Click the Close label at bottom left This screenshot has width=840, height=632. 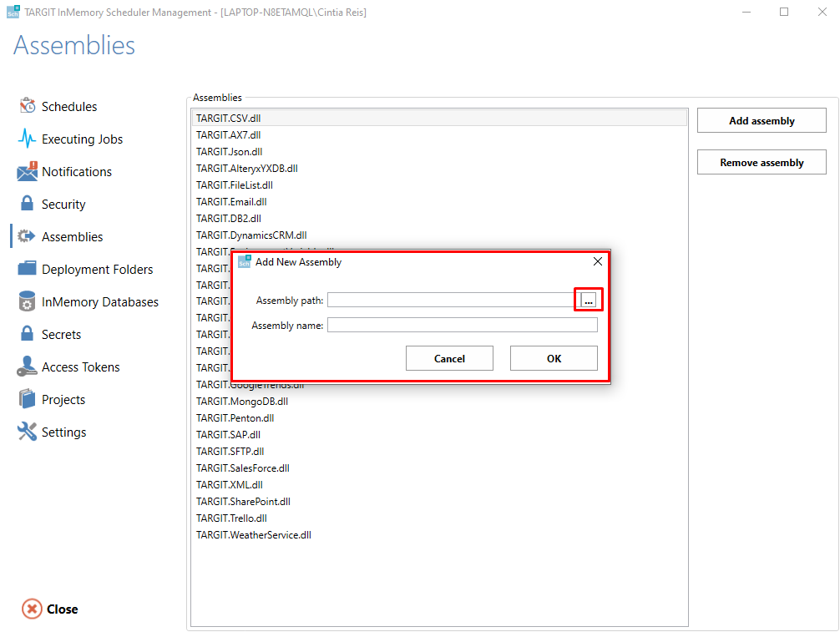(x=62, y=609)
